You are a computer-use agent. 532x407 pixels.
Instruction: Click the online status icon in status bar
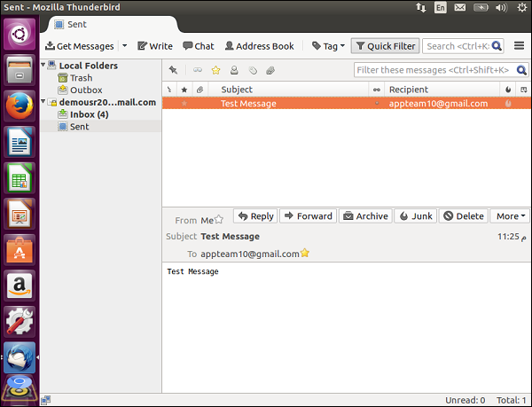point(46,400)
